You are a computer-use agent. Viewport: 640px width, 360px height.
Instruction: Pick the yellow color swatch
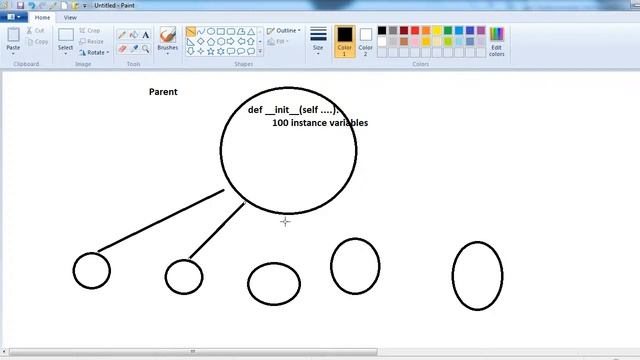point(437,30)
